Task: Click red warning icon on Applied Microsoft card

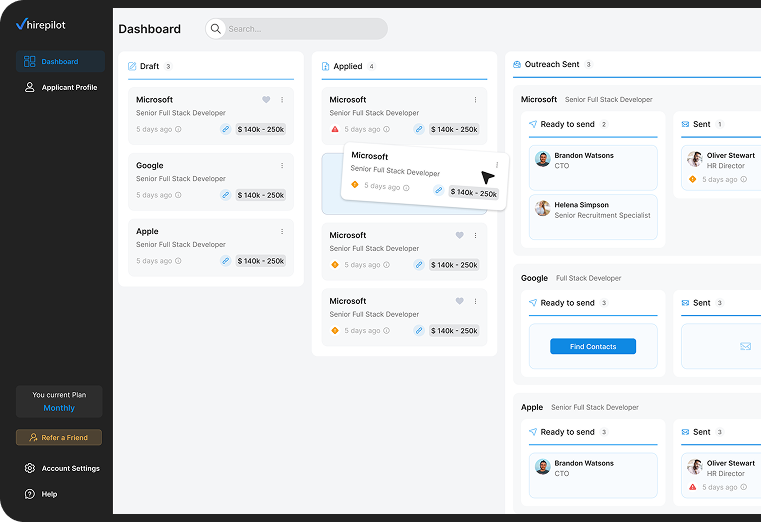Action: click(335, 129)
